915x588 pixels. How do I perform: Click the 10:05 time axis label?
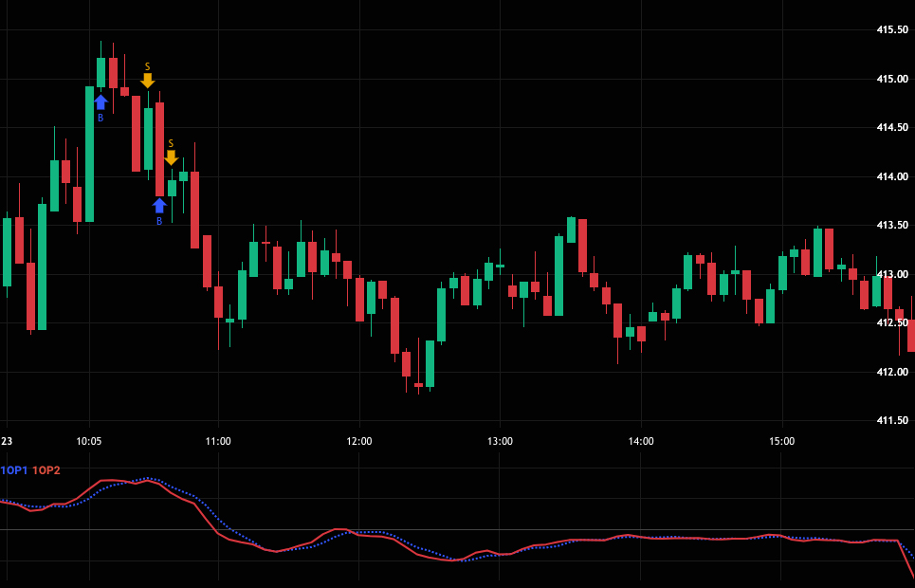point(89,441)
